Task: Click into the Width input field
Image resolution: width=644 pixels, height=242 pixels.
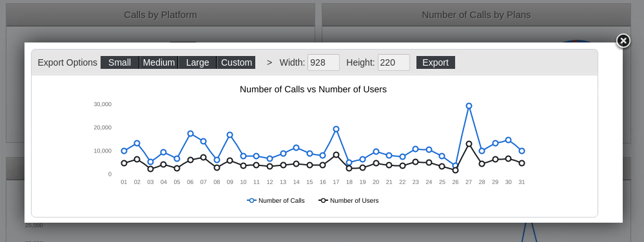Action: point(324,62)
